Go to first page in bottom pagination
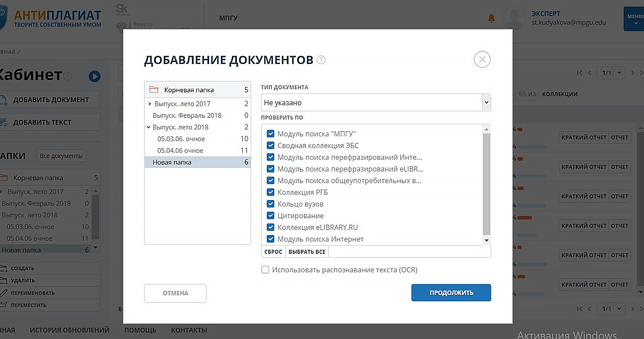Viewport: 644px width, 339px height. point(579,309)
